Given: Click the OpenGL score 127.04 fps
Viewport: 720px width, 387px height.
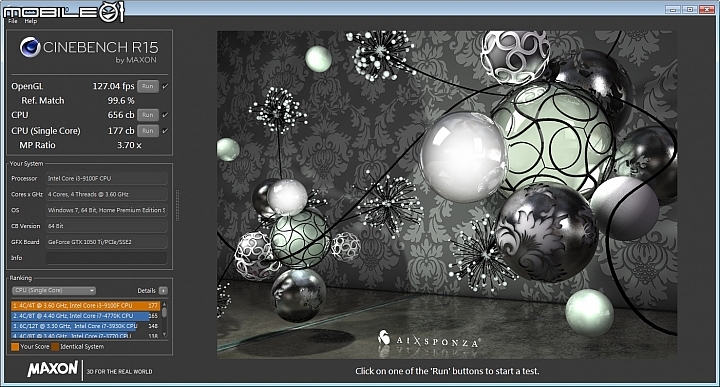Looking at the screenshot, I should click(x=113, y=86).
